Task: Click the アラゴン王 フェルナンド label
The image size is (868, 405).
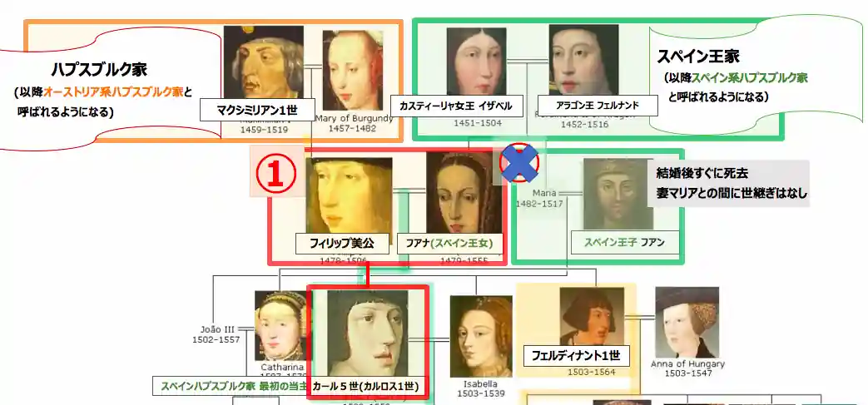Action: (598, 105)
